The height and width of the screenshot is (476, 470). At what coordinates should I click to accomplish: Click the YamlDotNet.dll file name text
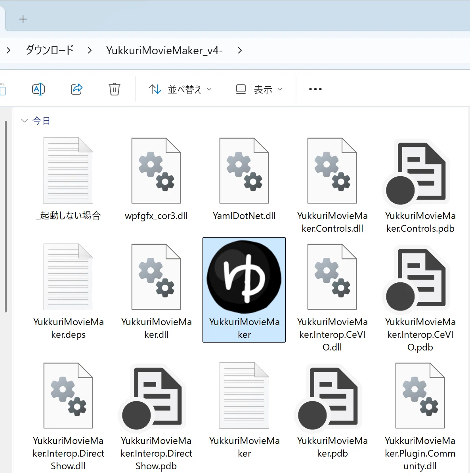click(x=244, y=216)
